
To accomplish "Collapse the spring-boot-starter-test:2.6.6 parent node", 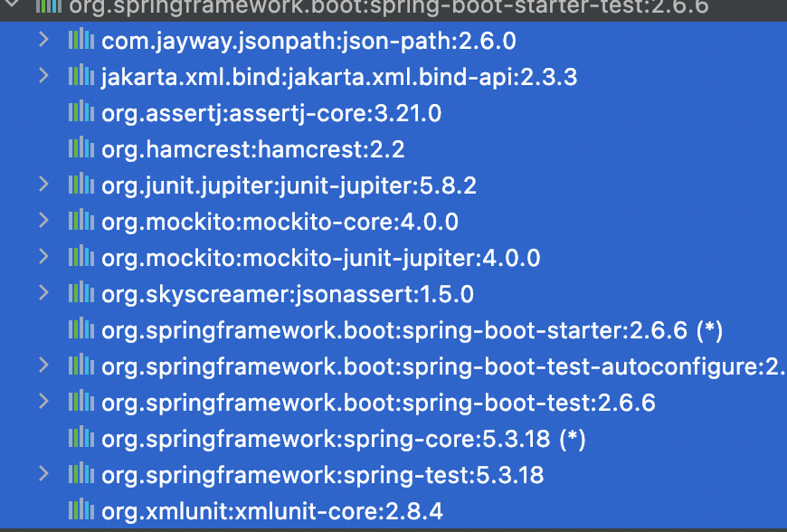I will pos(11,4).
